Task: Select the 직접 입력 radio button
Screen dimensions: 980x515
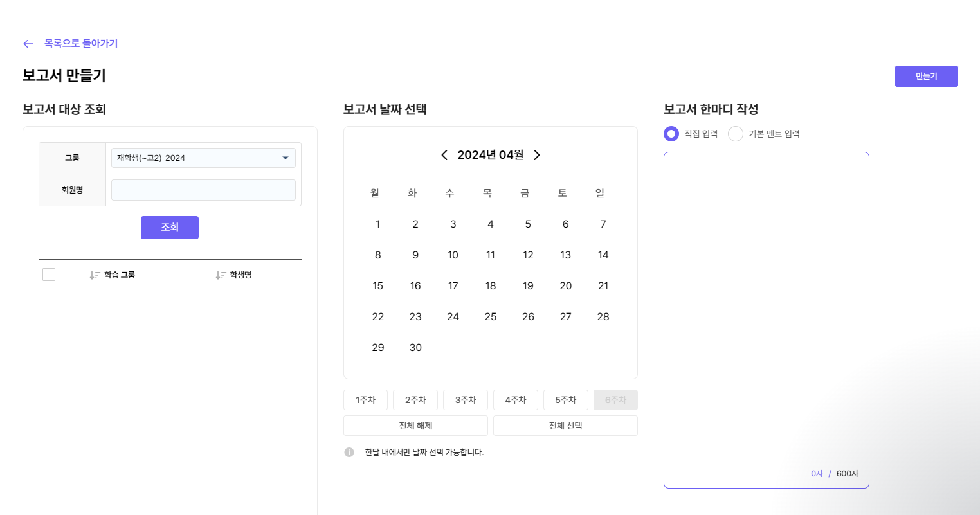Action: point(671,134)
